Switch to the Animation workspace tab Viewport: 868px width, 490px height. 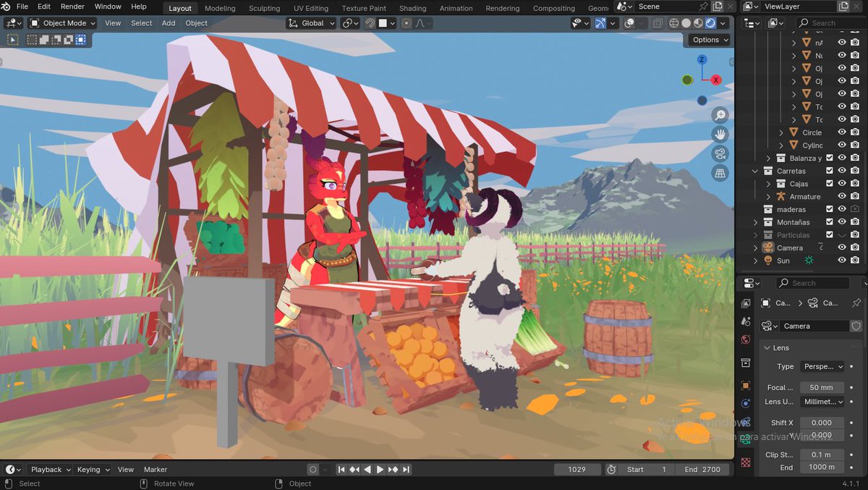coord(456,9)
